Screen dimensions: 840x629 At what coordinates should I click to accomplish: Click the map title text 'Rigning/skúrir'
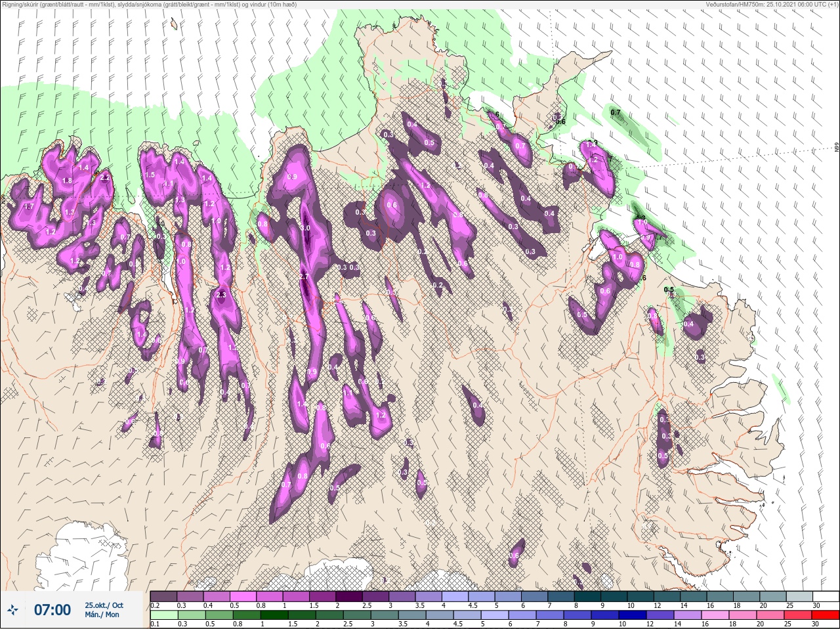pos(20,5)
